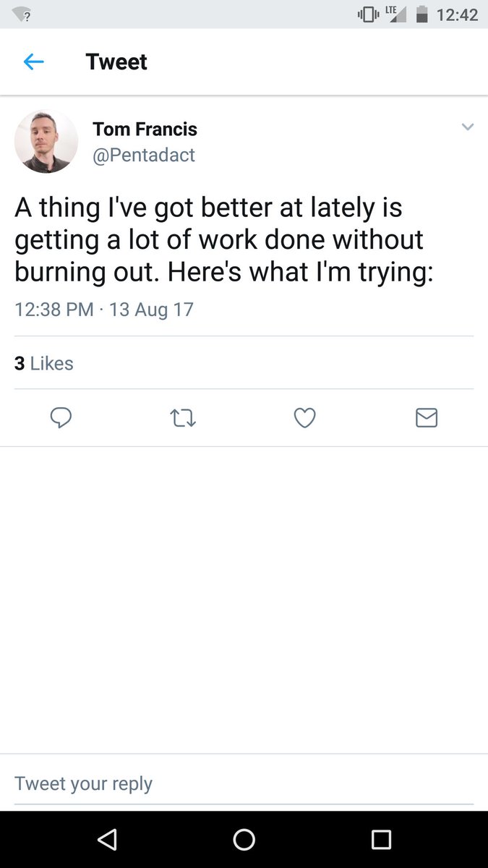488x868 pixels.
Task: Tap the Tweet your reply field
Action: [x=244, y=784]
